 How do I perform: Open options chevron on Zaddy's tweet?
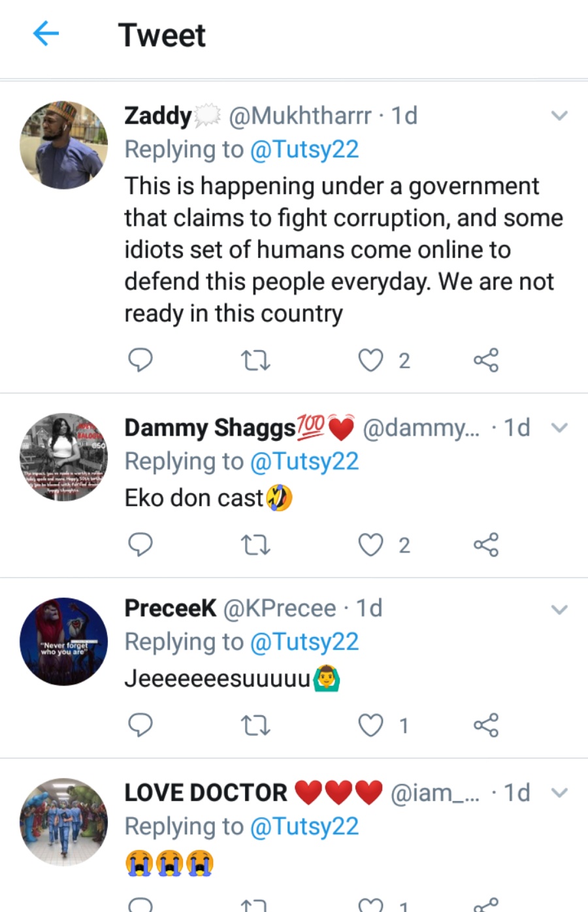tap(559, 116)
